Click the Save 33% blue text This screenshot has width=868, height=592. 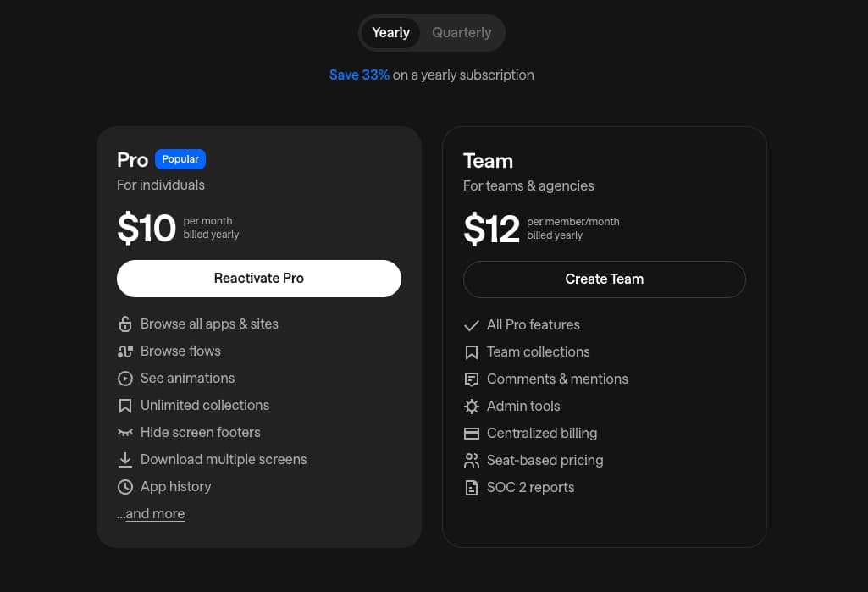point(359,75)
